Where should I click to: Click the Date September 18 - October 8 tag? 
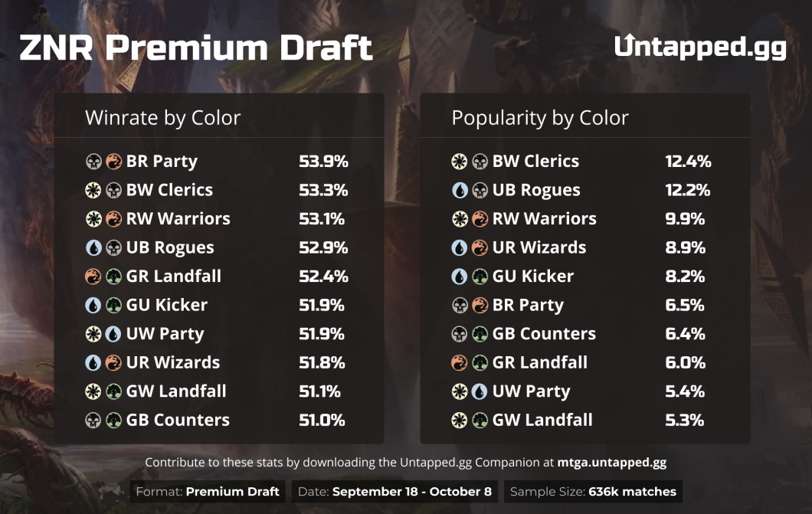pyautogui.click(x=395, y=491)
